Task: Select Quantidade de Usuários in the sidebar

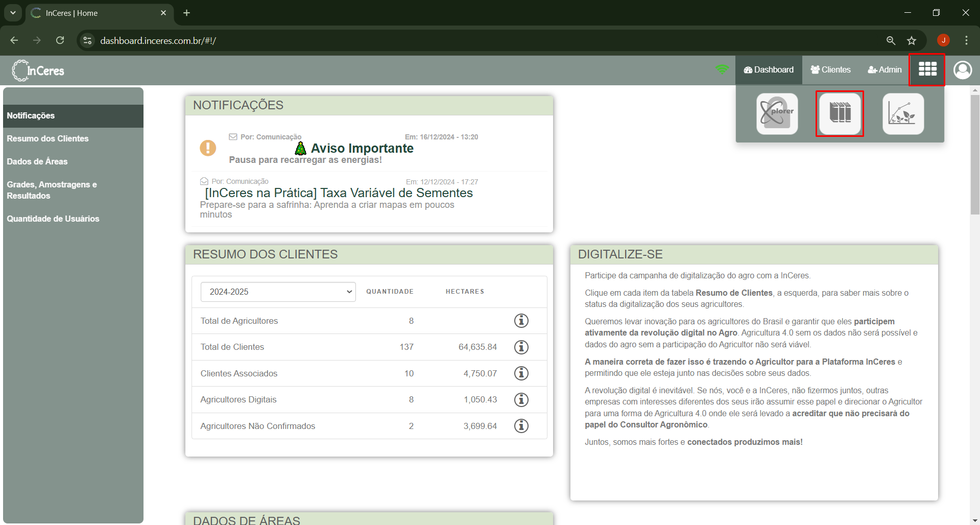Action: click(73, 219)
